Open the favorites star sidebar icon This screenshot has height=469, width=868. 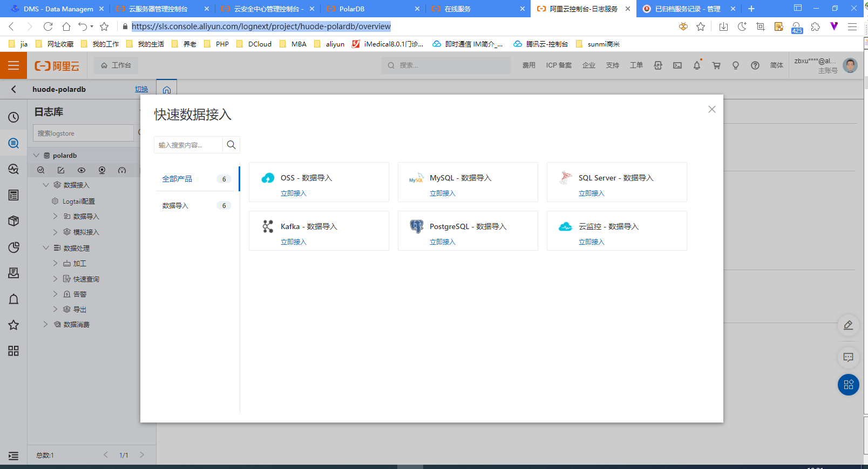click(13, 325)
